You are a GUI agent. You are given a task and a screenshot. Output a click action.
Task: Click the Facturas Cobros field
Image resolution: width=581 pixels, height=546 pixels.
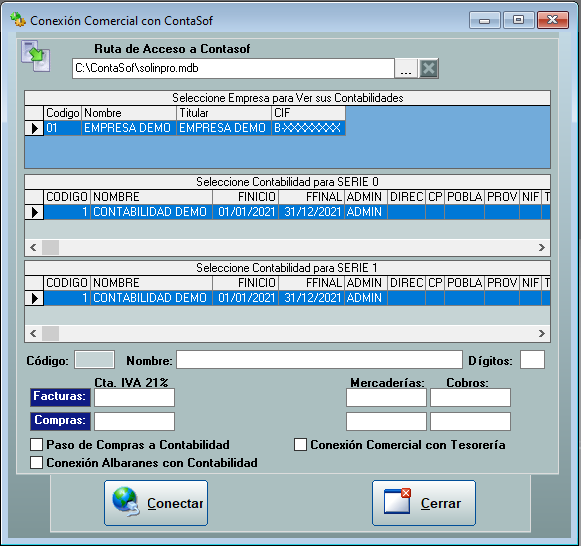pos(471,397)
